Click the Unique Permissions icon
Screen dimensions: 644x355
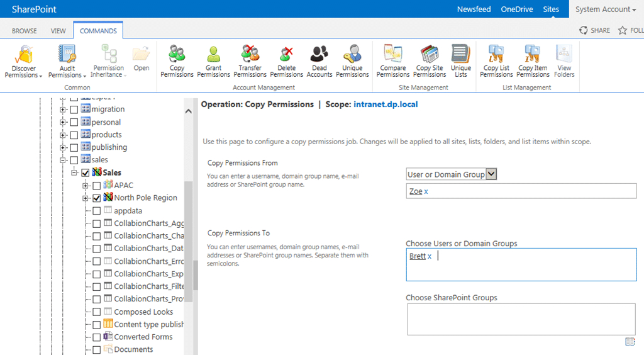click(x=352, y=54)
